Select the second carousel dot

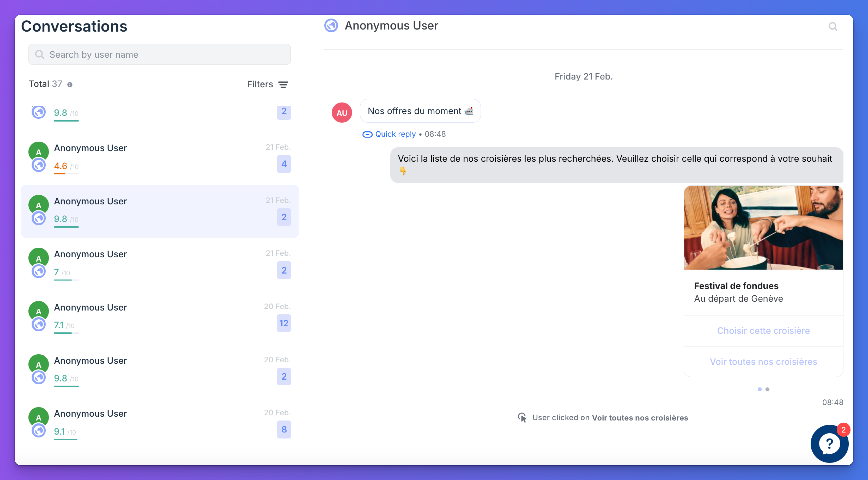[767, 389]
